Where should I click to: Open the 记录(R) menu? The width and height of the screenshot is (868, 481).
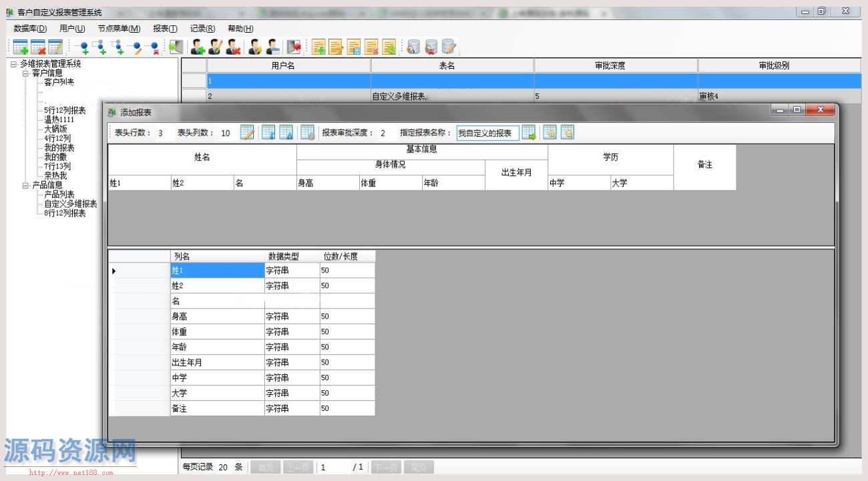coord(202,29)
